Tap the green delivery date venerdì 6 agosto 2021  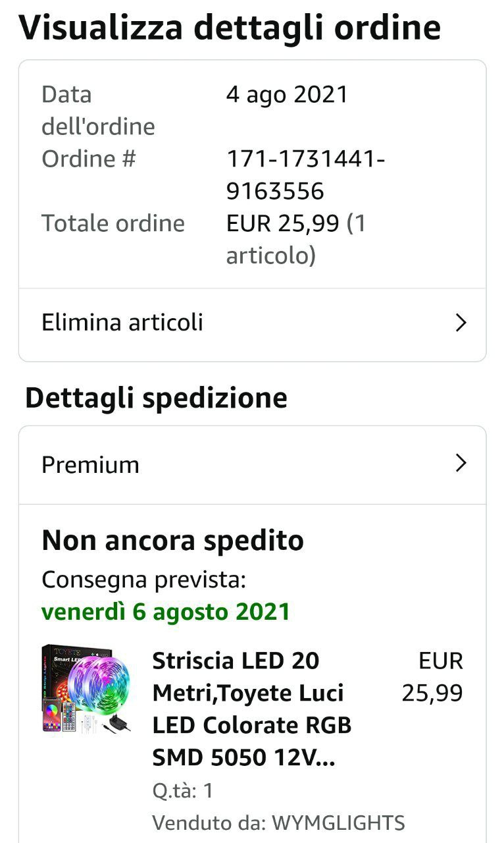coord(165,612)
